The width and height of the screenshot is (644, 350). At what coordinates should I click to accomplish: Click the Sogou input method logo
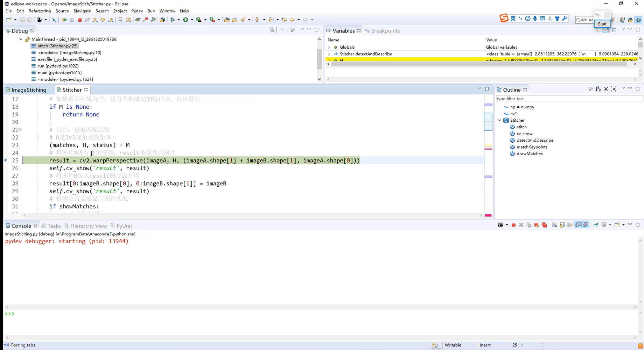tap(504, 18)
